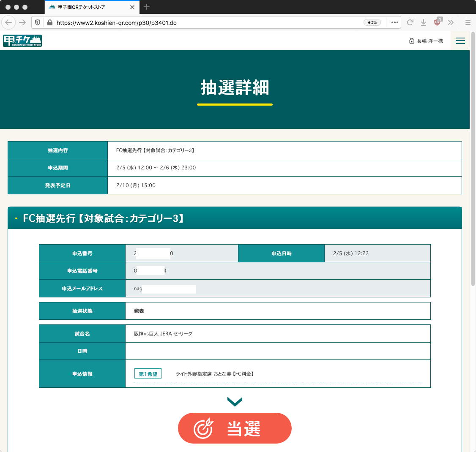Open the Firefox application menu
The image size is (476, 452).
pyautogui.click(x=468, y=22)
